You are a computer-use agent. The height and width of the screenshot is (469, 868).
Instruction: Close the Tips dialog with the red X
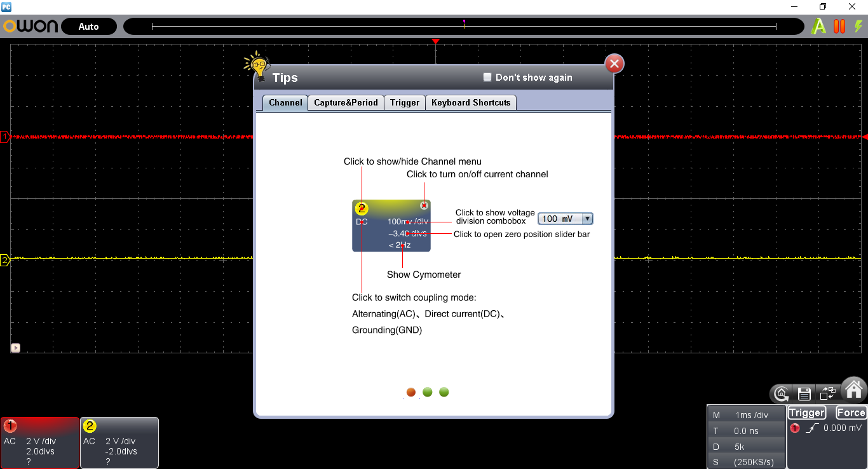(x=614, y=64)
